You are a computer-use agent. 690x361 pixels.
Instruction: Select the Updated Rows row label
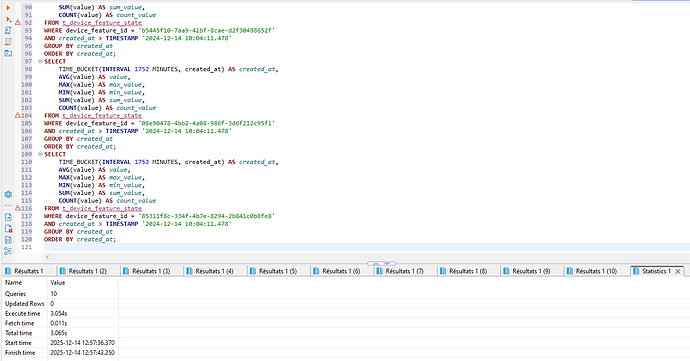pyautogui.click(x=25, y=304)
